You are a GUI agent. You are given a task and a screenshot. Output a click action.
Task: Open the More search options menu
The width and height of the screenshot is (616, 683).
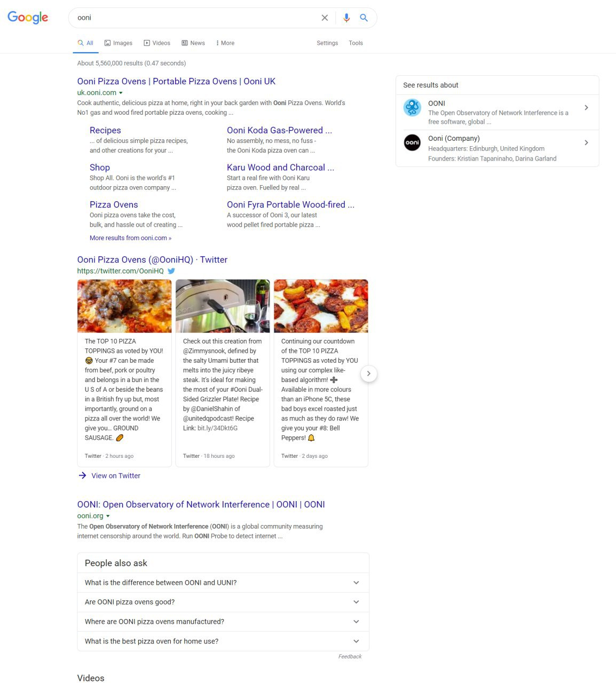coord(225,43)
